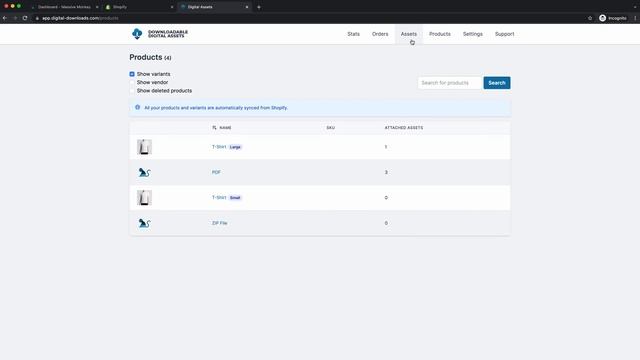This screenshot has width=640, height=360.
Task: Click the Small variant badge
Action: [x=235, y=198]
